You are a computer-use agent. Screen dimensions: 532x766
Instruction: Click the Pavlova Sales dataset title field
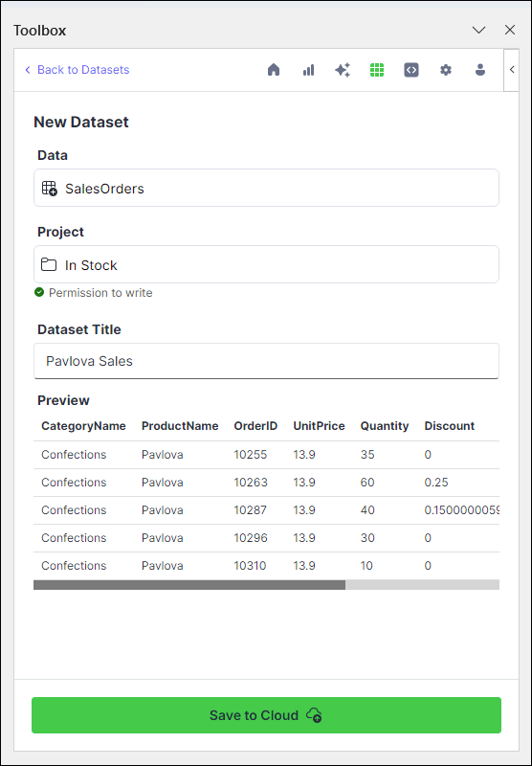pos(267,361)
